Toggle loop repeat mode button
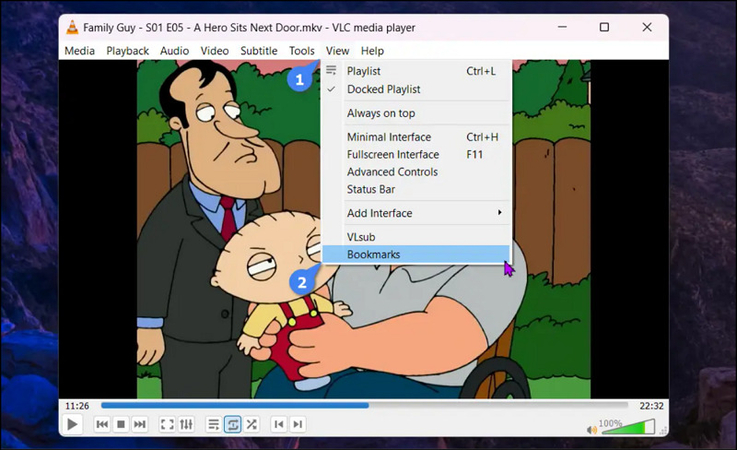Screen dimensions: 737x450 click(233, 425)
